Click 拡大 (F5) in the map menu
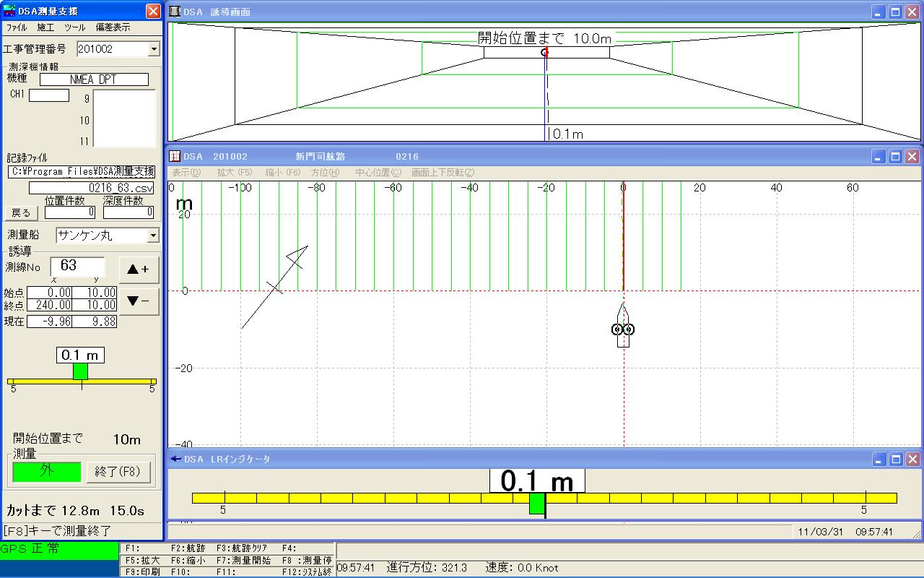Viewport: 924px width, 578px height. tap(235, 173)
